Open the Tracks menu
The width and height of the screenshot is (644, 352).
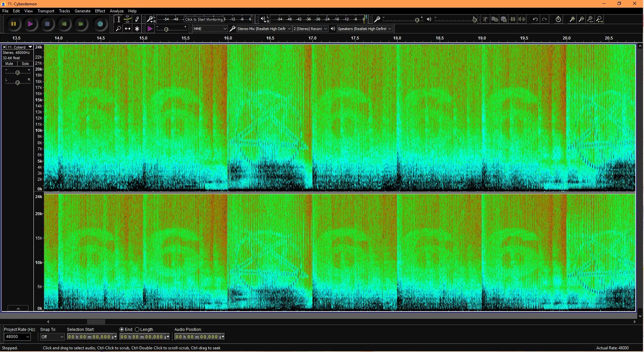coord(64,11)
